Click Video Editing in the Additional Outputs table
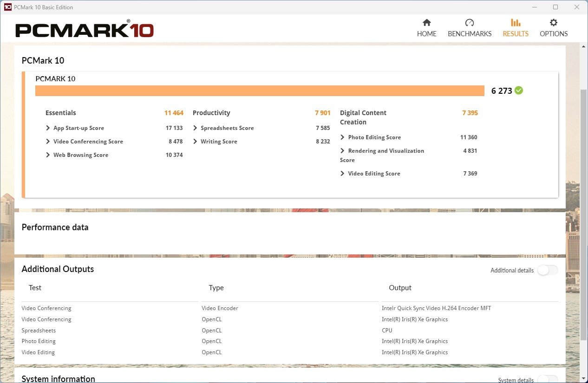This screenshot has height=383, width=588. tap(38, 352)
